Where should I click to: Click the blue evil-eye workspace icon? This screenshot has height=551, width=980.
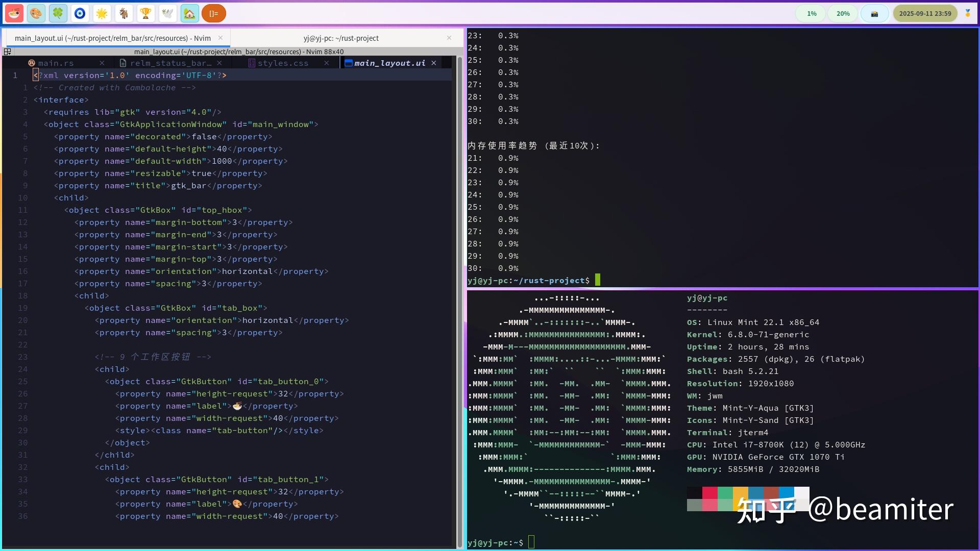click(x=79, y=13)
